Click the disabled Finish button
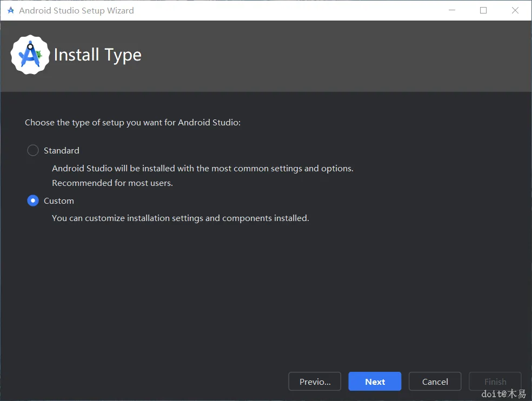This screenshot has height=401, width=532. pyautogui.click(x=495, y=382)
